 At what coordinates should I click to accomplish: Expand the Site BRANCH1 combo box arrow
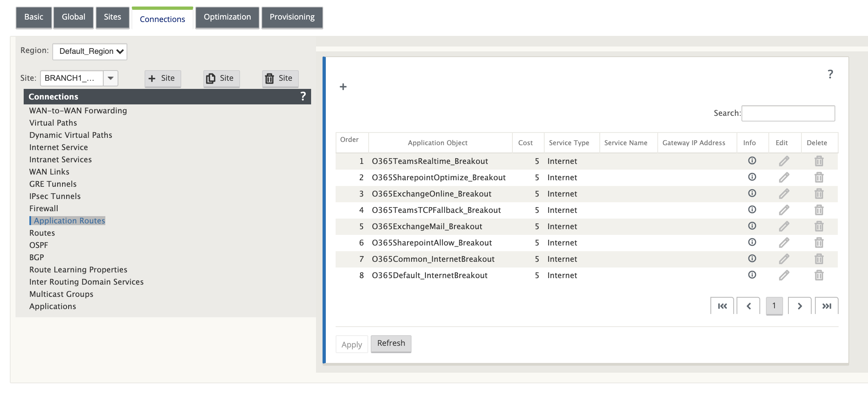(111, 78)
